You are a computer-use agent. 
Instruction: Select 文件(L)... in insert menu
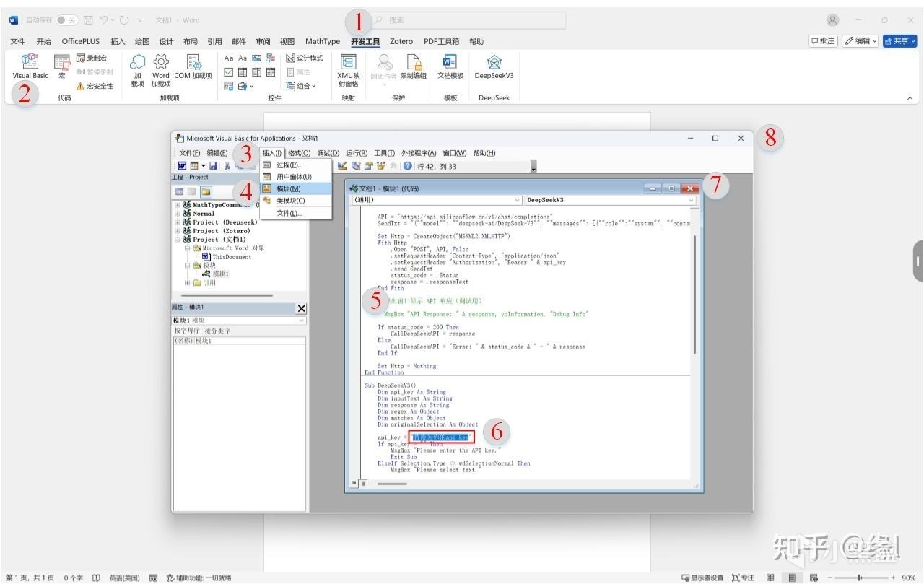pyautogui.click(x=295, y=213)
